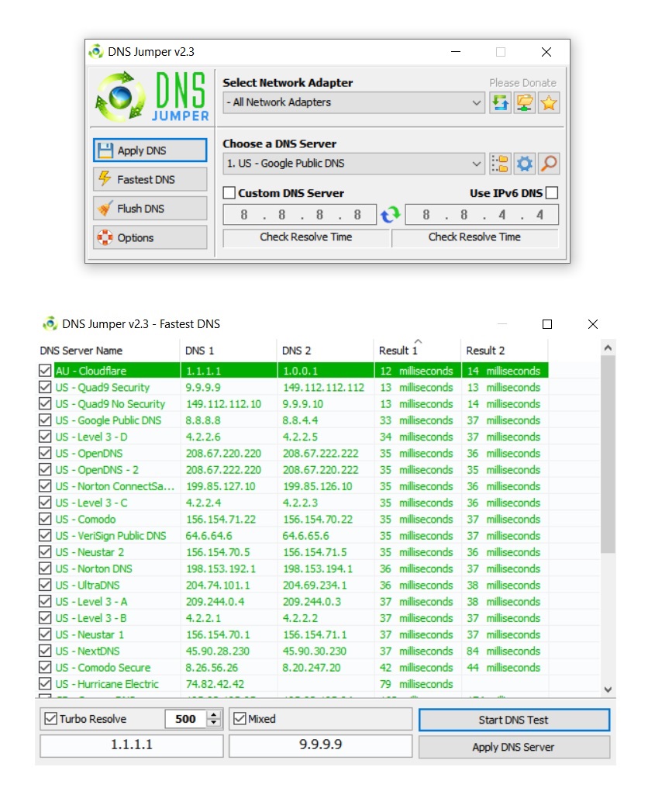
Task: Expand the Choose a DNS Server dropdown
Action: [353, 164]
